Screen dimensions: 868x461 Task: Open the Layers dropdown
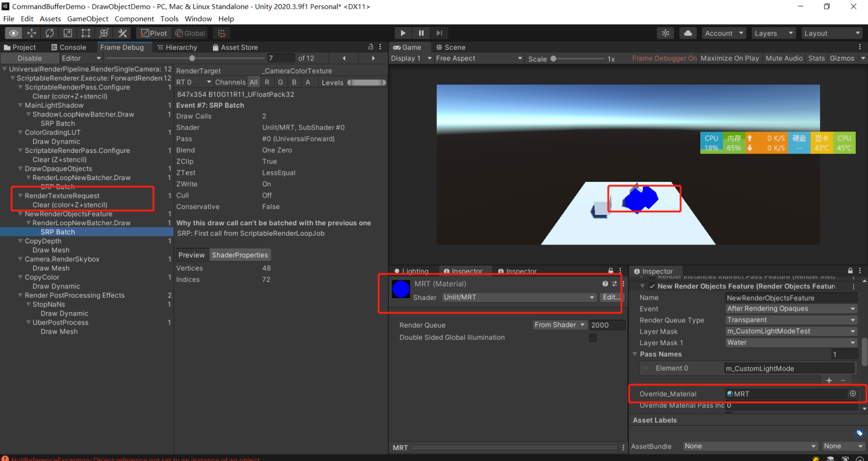click(x=774, y=33)
